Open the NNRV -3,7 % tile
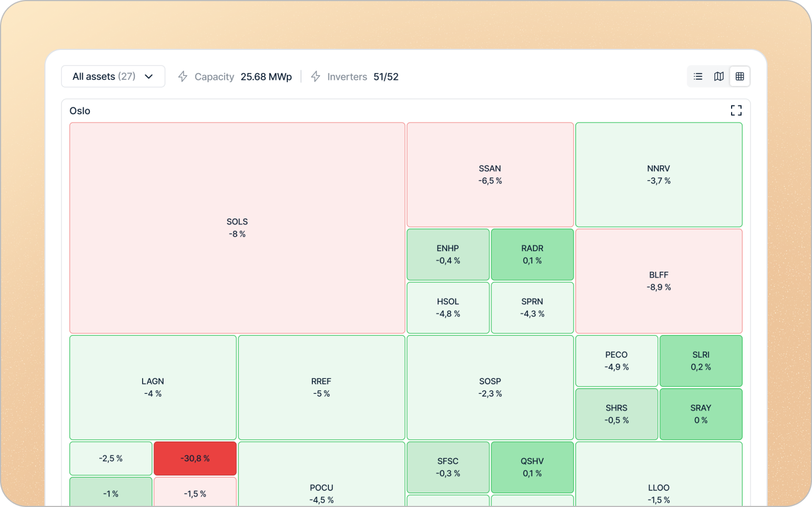 pyautogui.click(x=658, y=174)
